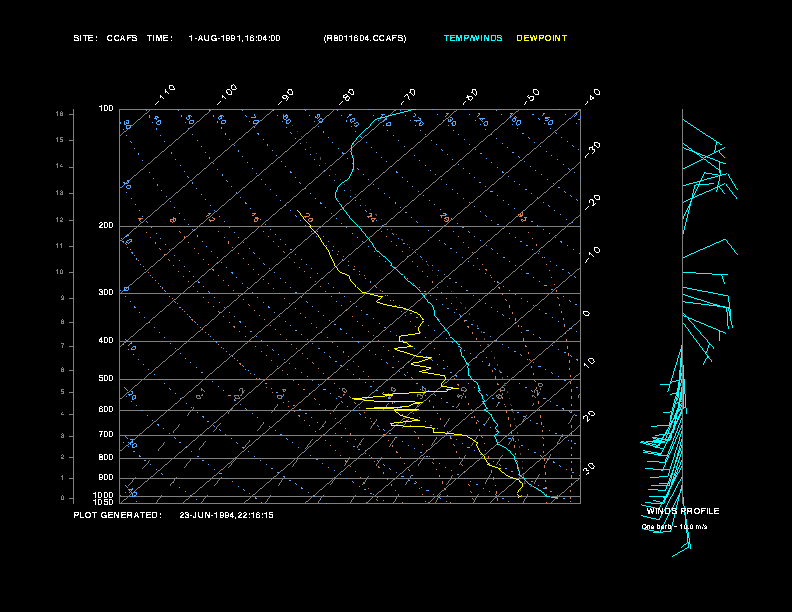Click the 600 pressure level label
792x612 pixels.
click(106, 410)
